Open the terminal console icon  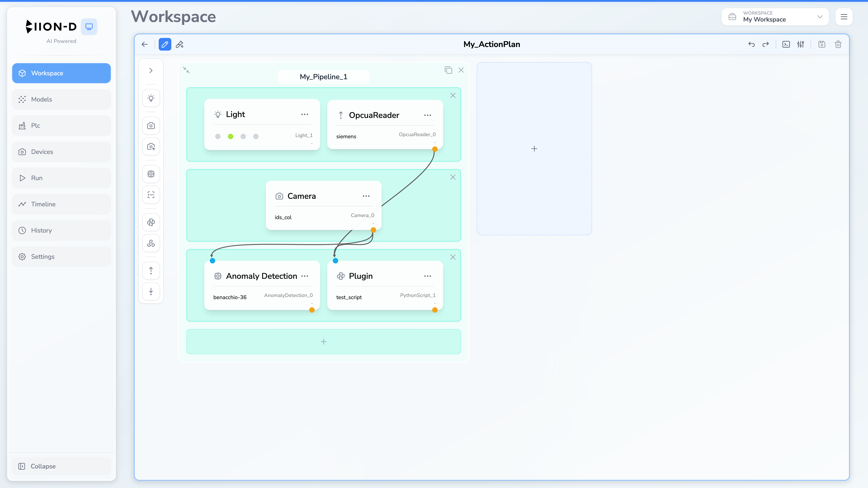click(786, 44)
